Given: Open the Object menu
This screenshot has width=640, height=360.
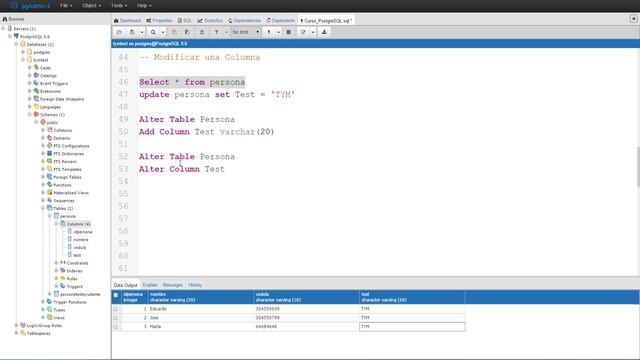Looking at the screenshot, I should tap(91, 6).
